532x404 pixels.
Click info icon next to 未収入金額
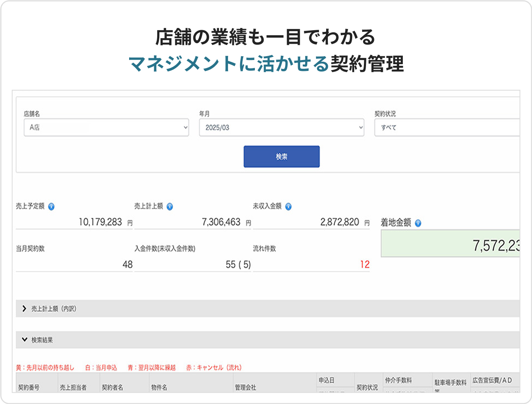point(288,206)
